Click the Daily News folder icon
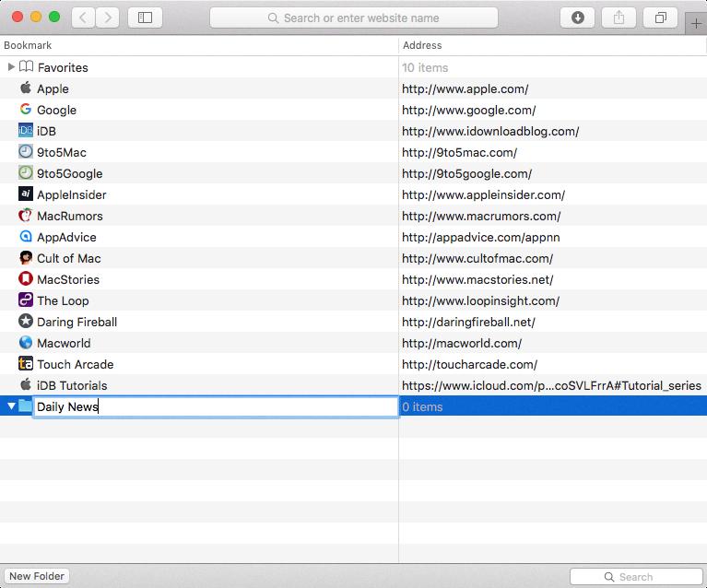Image resolution: width=707 pixels, height=588 pixels. pos(26,406)
